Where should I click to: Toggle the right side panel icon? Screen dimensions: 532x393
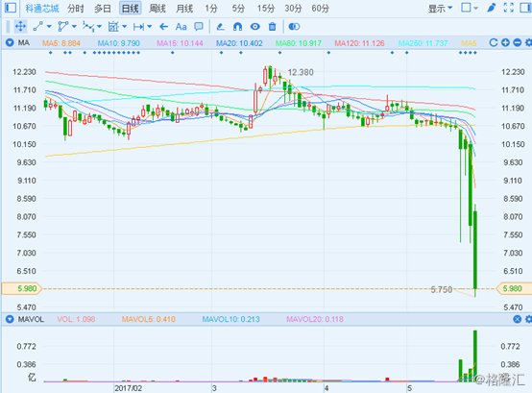[526, 8]
